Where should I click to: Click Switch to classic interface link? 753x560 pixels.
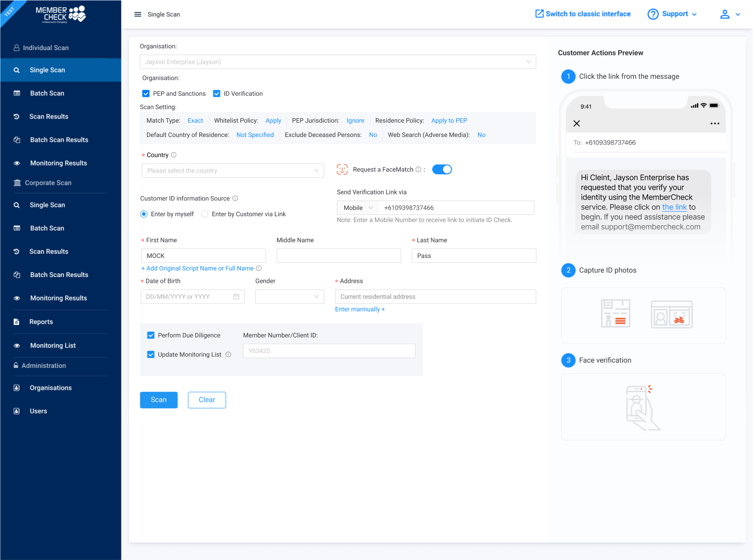click(583, 14)
